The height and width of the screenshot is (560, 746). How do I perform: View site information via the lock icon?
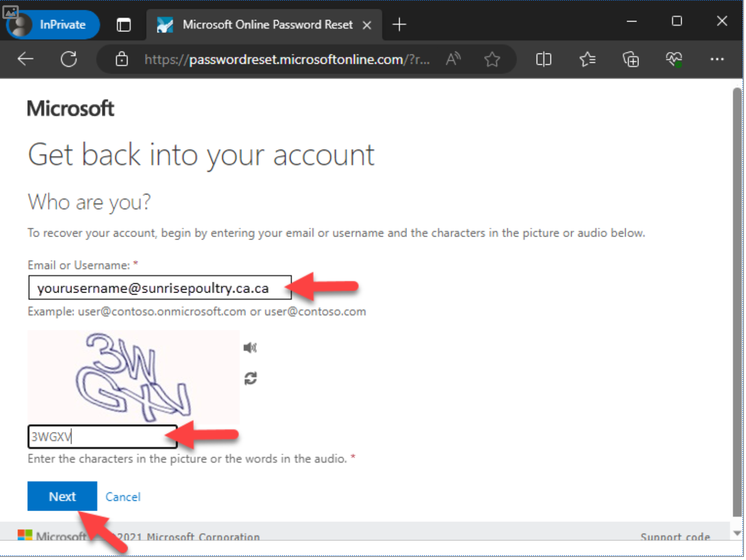click(x=121, y=60)
